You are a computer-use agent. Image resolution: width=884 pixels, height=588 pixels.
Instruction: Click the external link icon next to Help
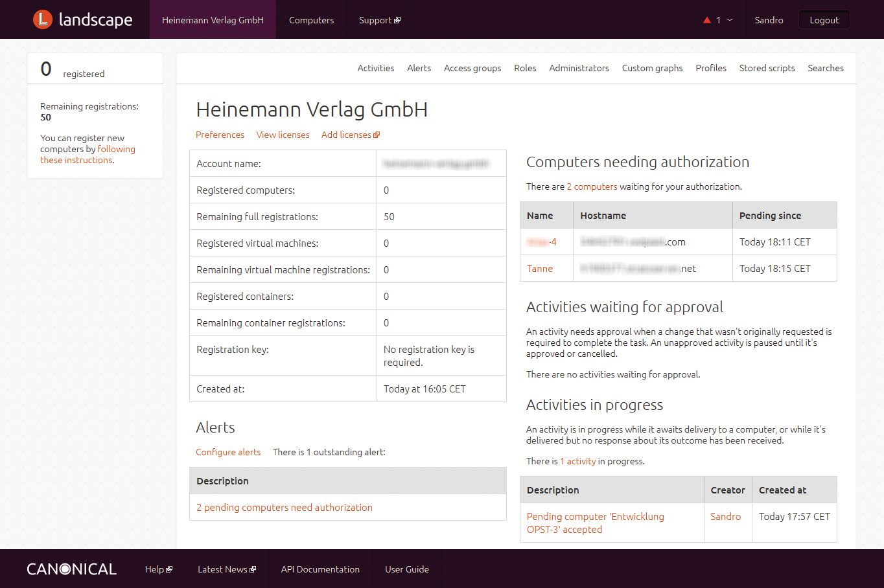point(170,569)
